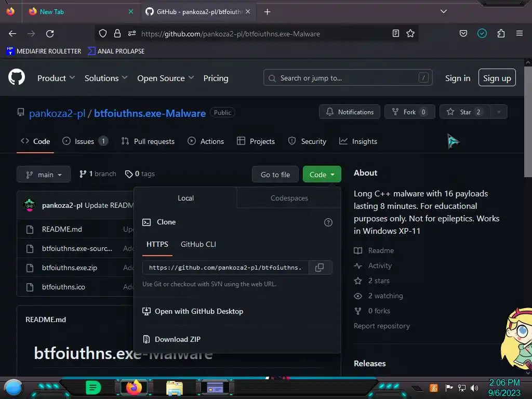The image size is (532, 399).
Task: Open the Security tab
Action: 307,141
